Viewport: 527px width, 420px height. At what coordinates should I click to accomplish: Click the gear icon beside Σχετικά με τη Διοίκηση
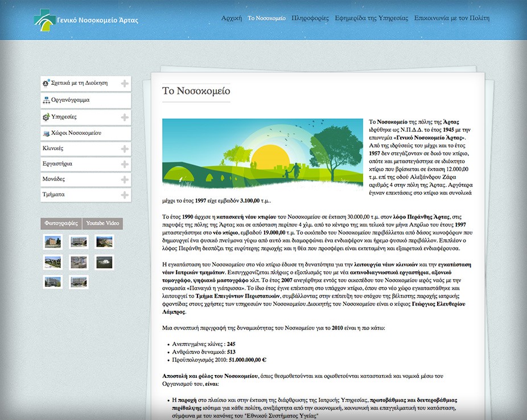pos(46,83)
